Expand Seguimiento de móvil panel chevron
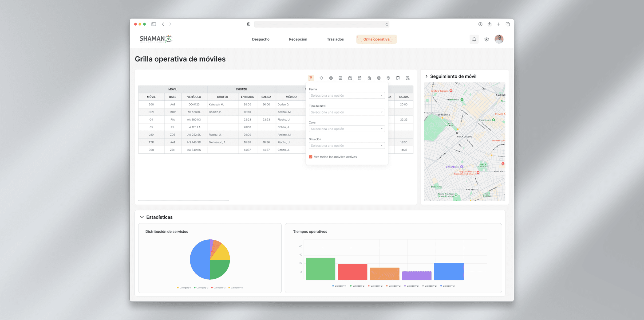Viewport: 644px width, 320px height. 427,76
